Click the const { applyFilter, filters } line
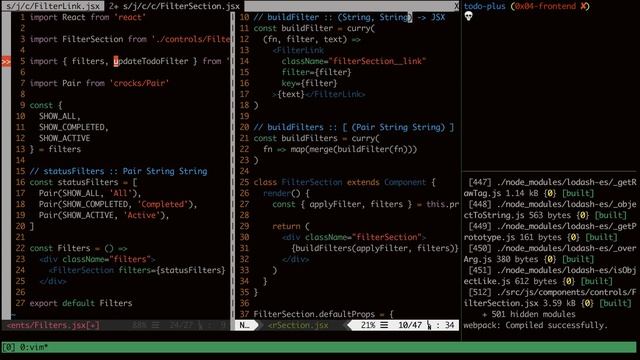 pyautogui.click(x=366, y=204)
